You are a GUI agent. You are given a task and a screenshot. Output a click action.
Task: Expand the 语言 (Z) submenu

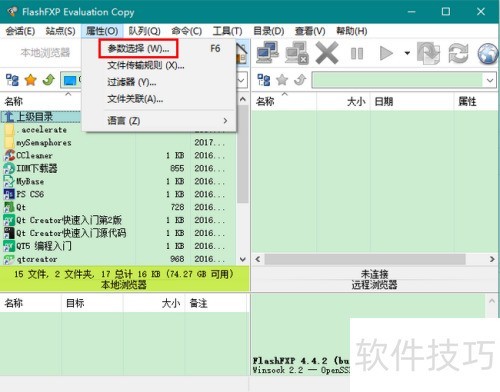(x=160, y=120)
